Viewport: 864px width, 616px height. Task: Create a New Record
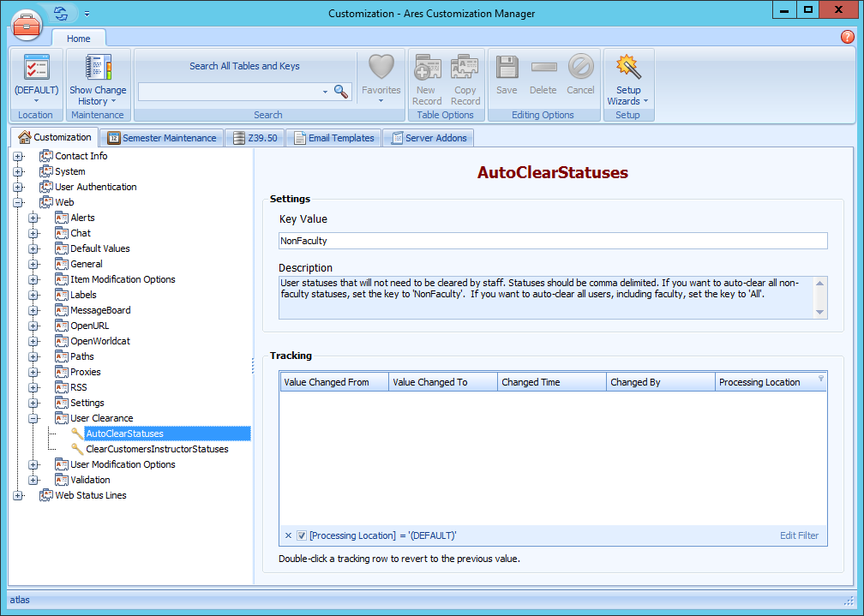pos(427,69)
